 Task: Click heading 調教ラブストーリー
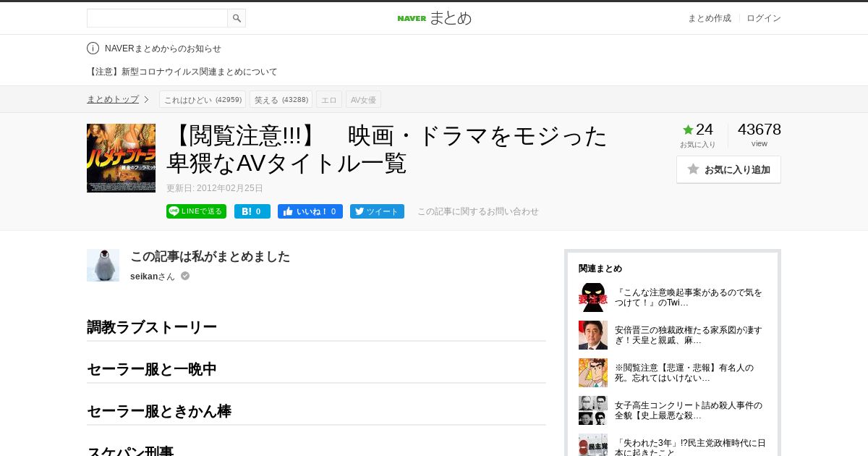tap(152, 327)
